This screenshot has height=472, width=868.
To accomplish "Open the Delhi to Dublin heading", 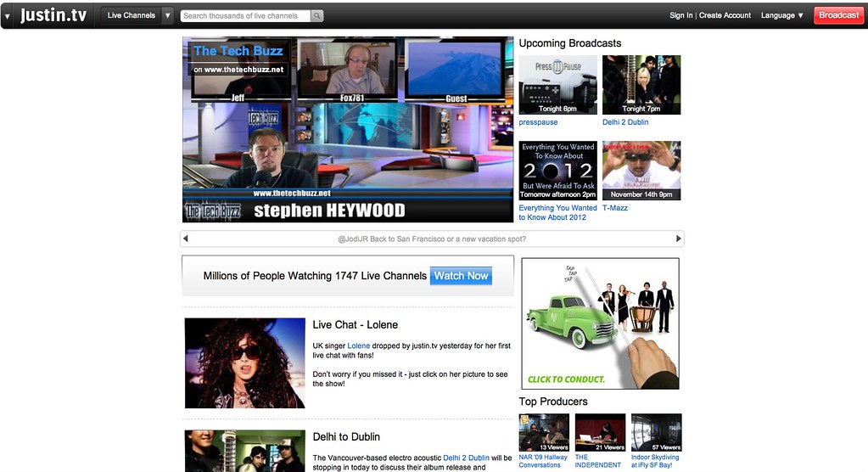I will coord(346,437).
